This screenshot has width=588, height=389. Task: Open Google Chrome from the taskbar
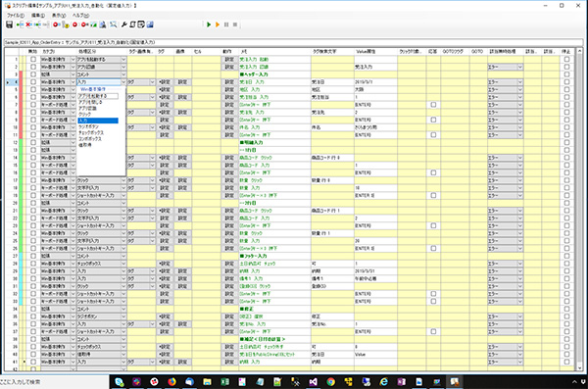coord(331,382)
